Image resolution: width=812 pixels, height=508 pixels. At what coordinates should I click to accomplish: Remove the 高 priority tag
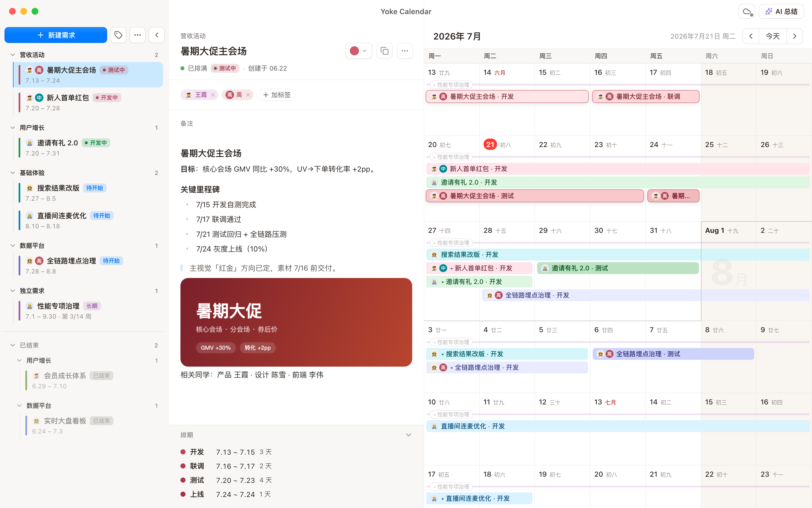tap(248, 95)
